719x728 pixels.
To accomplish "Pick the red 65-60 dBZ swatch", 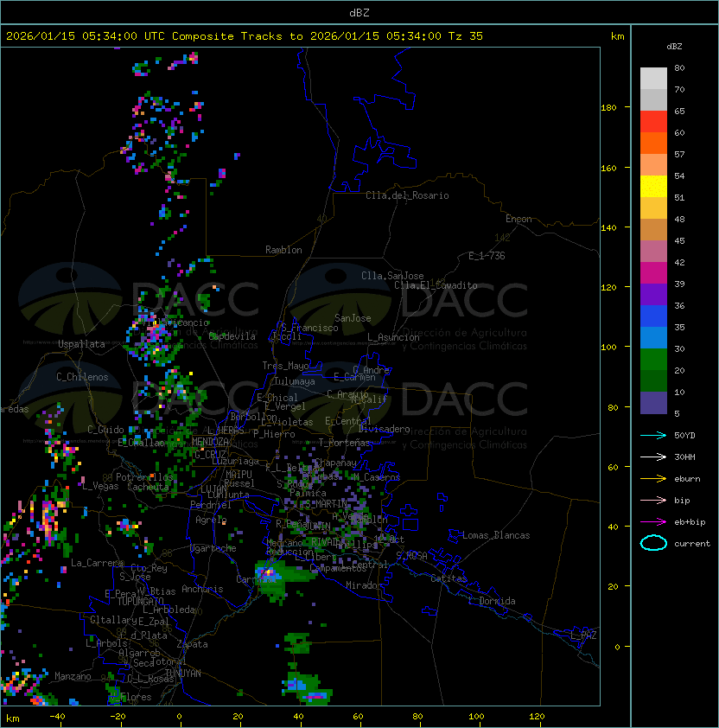I will [x=653, y=122].
